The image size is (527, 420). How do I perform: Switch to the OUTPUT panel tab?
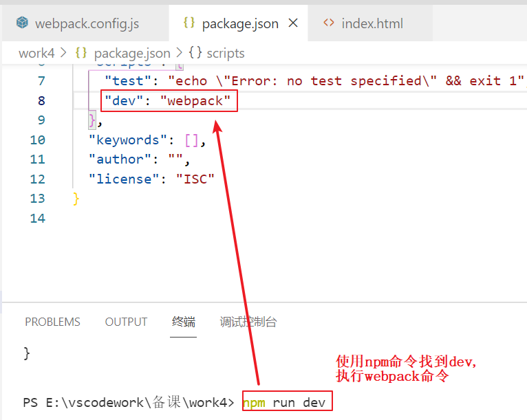126,322
